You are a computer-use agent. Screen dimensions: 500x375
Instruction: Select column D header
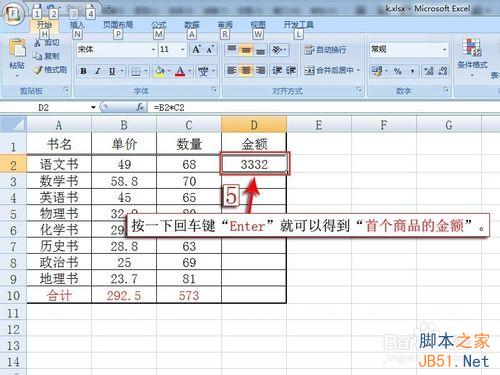254,125
